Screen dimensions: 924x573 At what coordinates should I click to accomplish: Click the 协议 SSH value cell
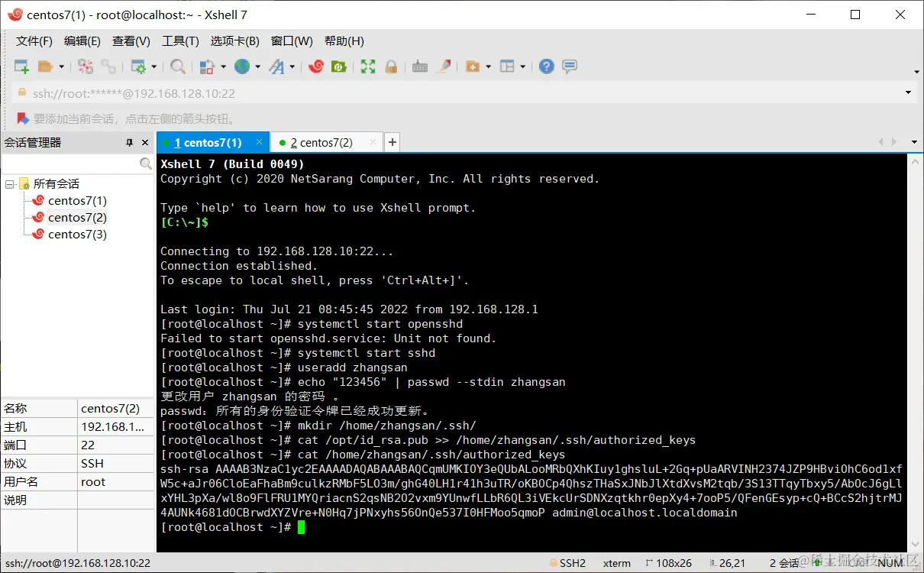(116, 464)
